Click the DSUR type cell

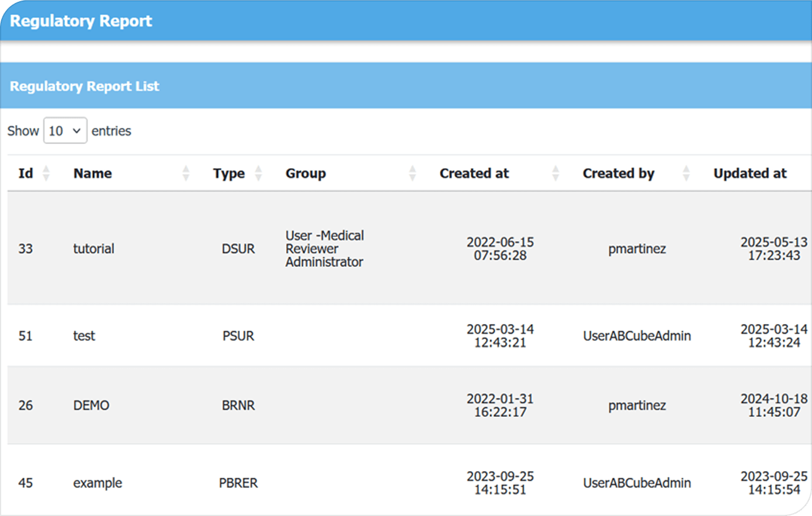click(238, 249)
